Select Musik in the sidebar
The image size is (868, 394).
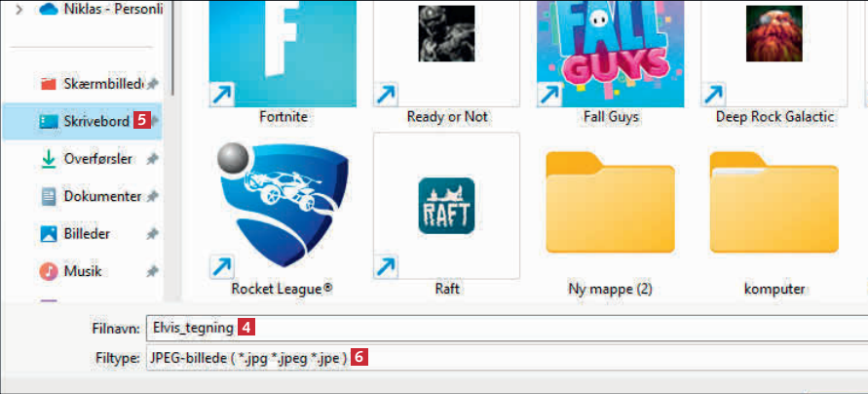tap(83, 271)
